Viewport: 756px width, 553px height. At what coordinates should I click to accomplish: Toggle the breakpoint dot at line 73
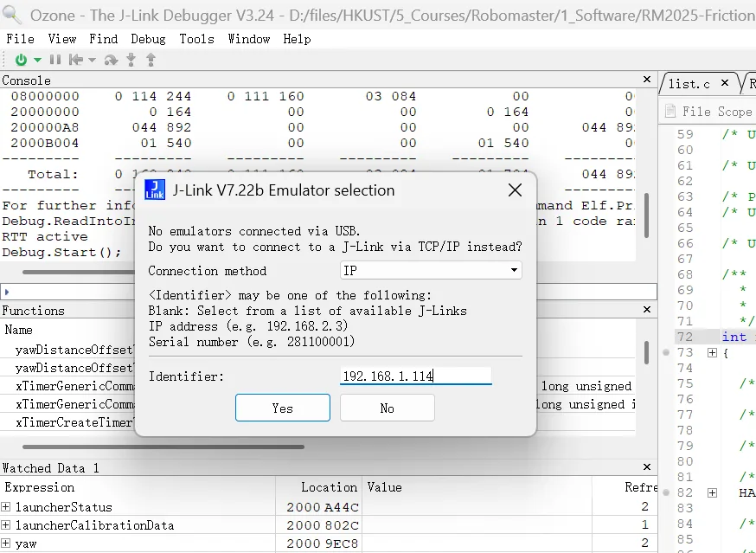click(x=666, y=352)
